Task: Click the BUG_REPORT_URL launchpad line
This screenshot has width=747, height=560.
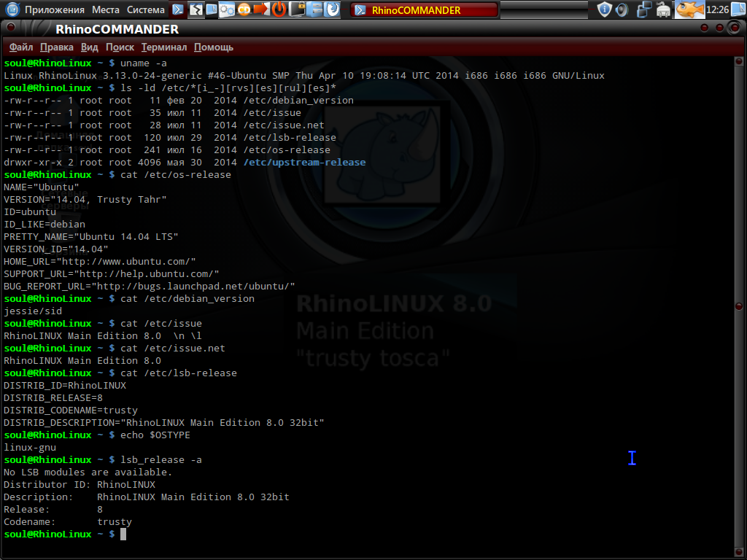Action: point(149,286)
